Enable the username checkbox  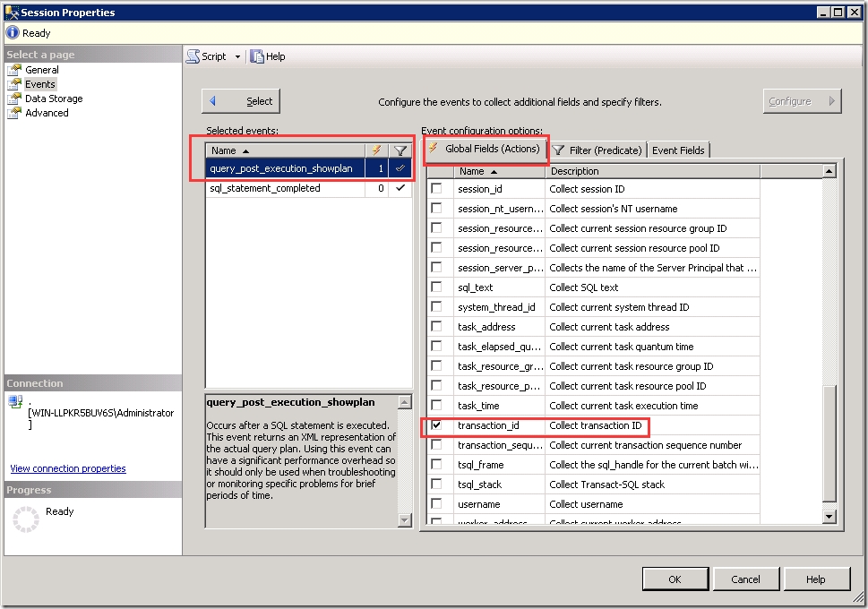click(436, 504)
